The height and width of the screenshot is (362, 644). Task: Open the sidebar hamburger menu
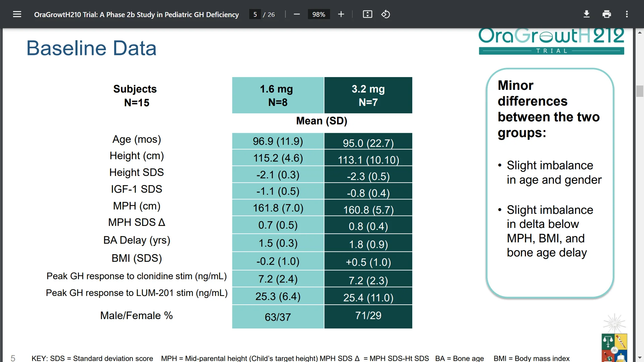17,14
